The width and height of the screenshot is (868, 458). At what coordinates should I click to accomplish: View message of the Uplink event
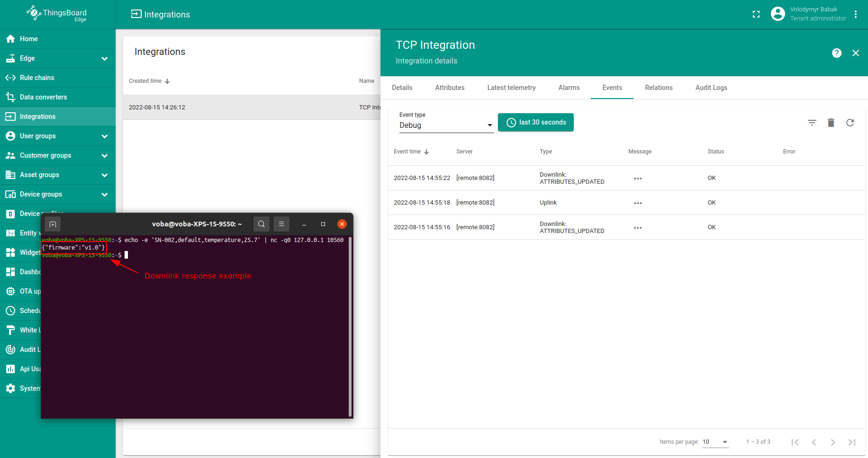(x=638, y=203)
